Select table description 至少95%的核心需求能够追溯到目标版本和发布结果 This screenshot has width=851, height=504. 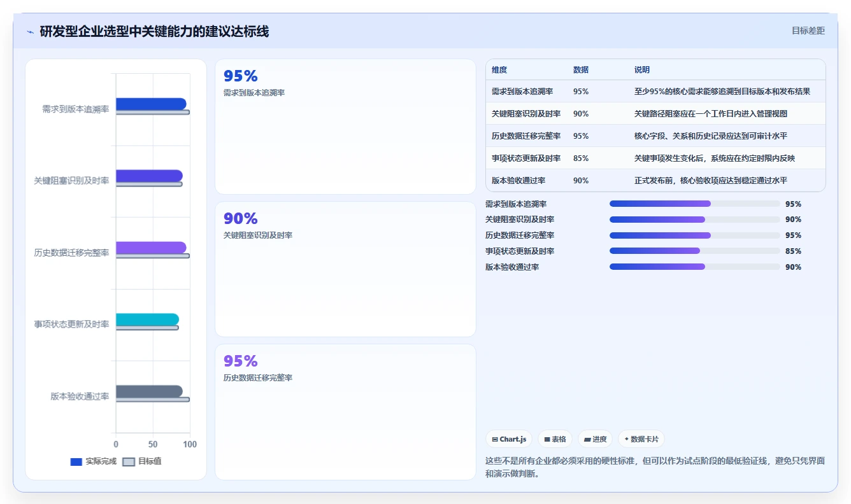(x=722, y=92)
